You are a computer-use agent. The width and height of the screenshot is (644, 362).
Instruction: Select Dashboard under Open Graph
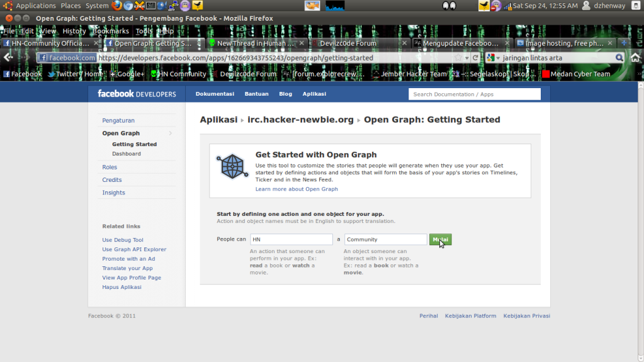click(127, 154)
